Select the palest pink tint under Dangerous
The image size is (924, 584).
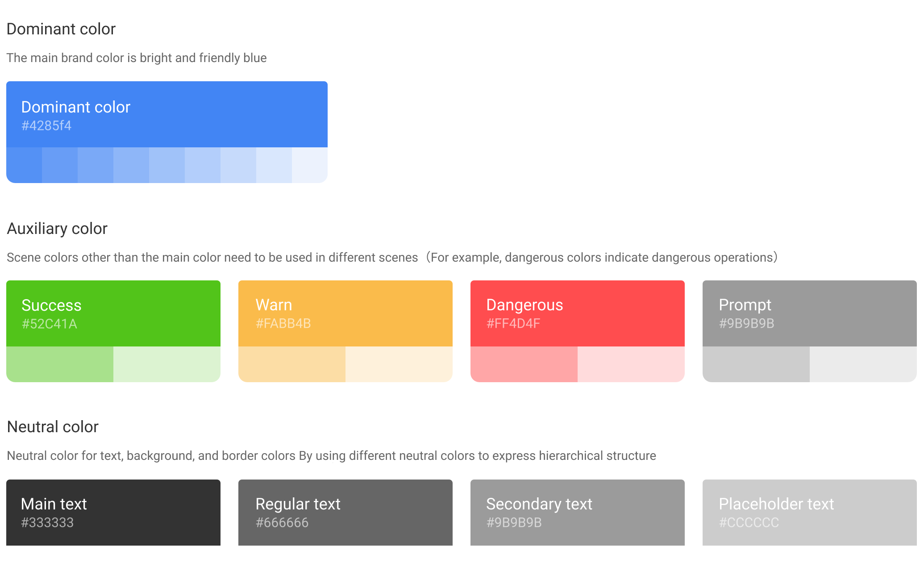[x=631, y=364]
